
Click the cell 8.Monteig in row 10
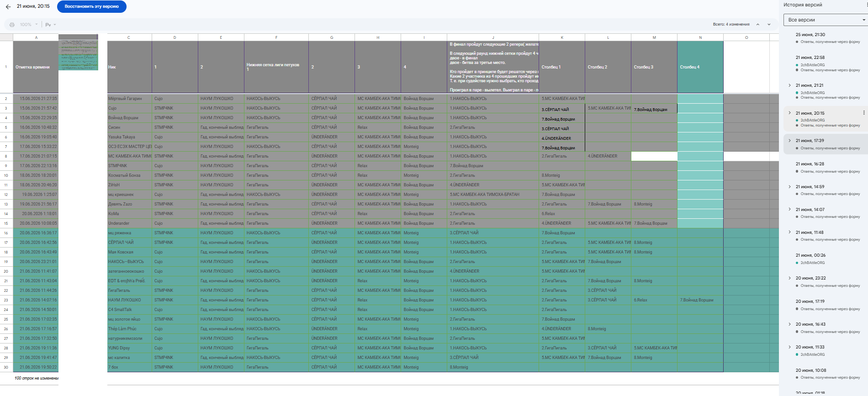[x=562, y=175]
